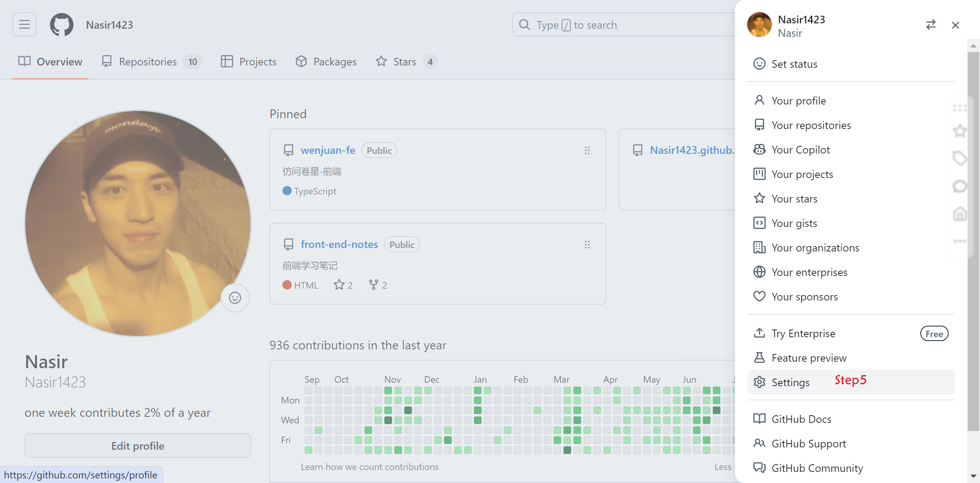Select Try Enterprise menu entry
Viewport: 980px width, 483px height.
click(851, 333)
